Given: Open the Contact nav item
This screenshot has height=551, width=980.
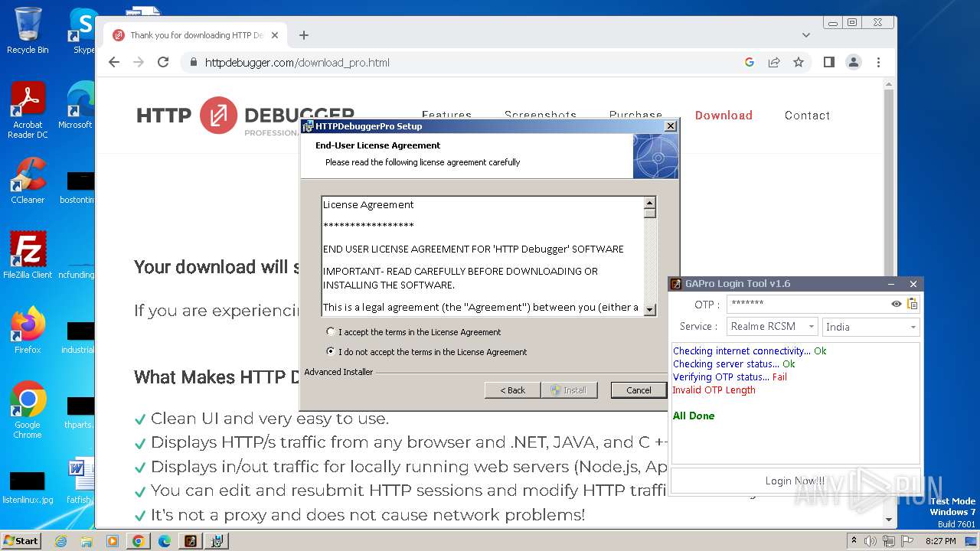Looking at the screenshot, I should coord(807,116).
